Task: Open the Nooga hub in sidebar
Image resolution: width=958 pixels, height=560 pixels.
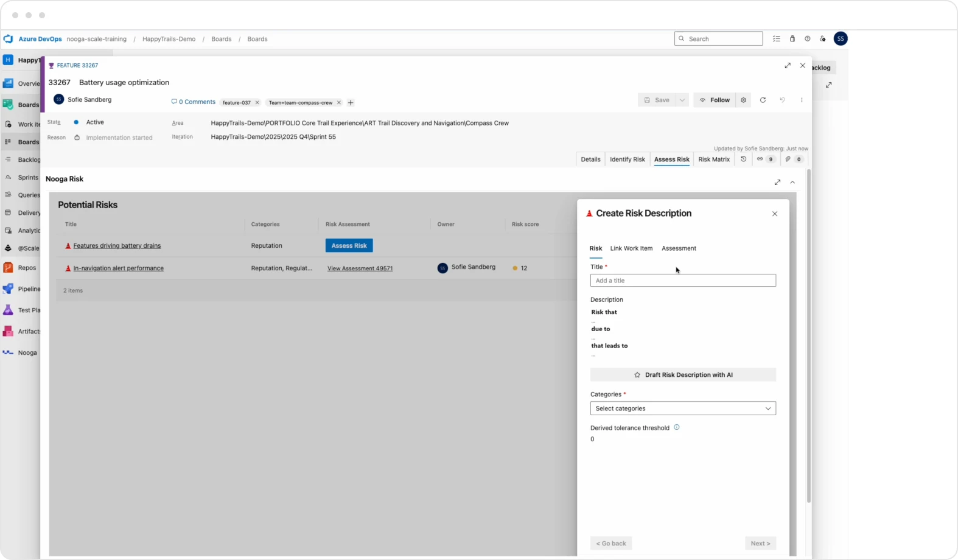Action: point(21,353)
